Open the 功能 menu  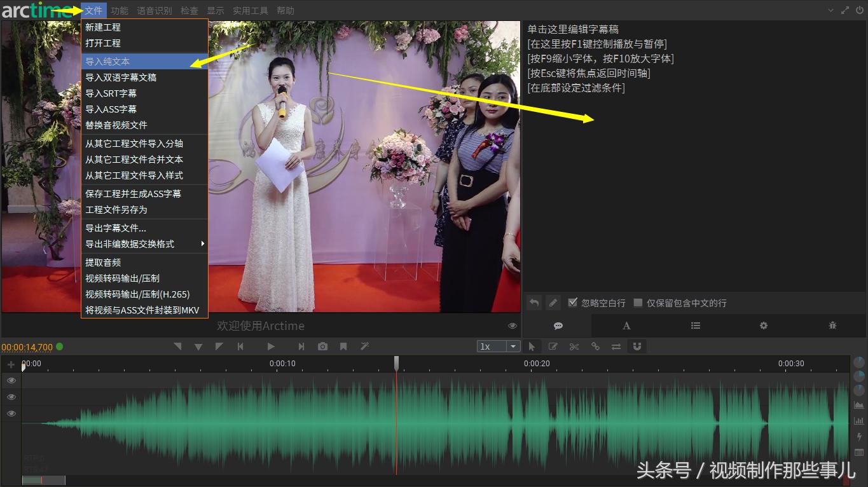click(x=119, y=10)
